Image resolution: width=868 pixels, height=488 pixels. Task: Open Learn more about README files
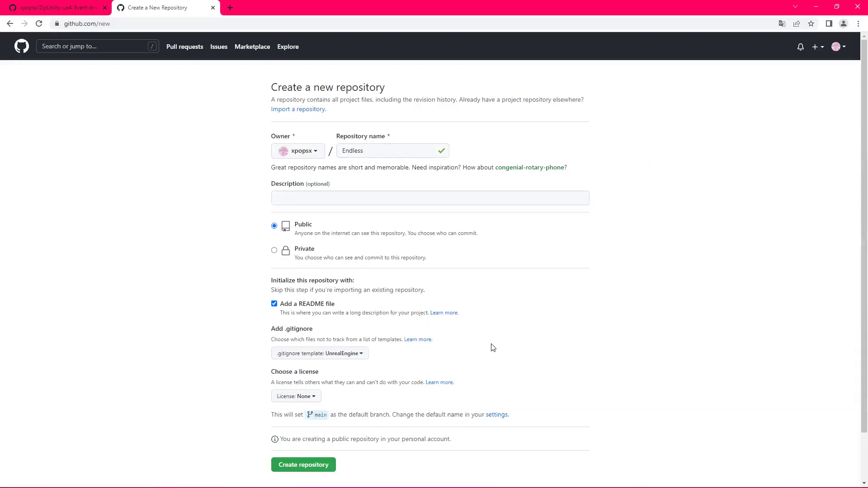click(x=444, y=313)
